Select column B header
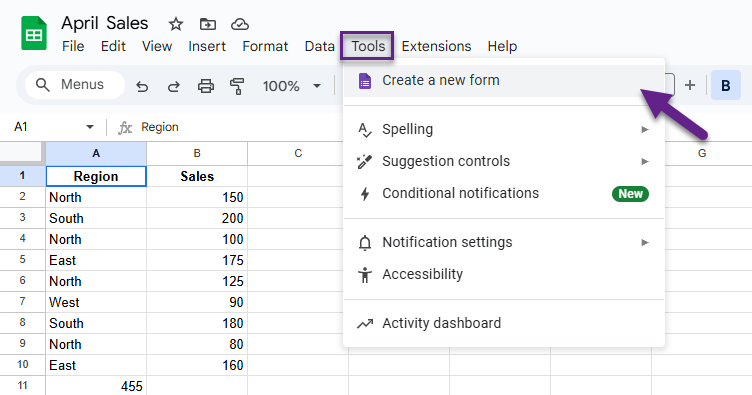This screenshot has width=752, height=395. tap(197, 153)
